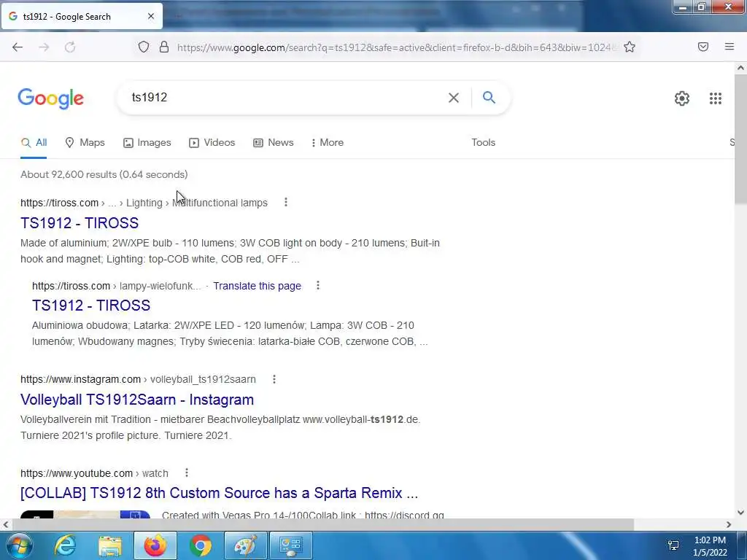Click the Firefox taskbar icon
Image resolution: width=747 pixels, height=560 pixels.
155,545
